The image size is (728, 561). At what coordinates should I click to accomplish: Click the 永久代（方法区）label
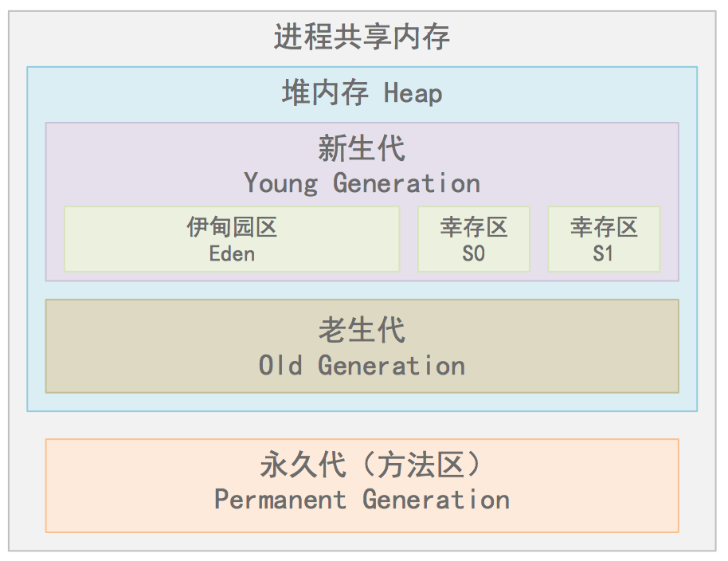pos(362,464)
